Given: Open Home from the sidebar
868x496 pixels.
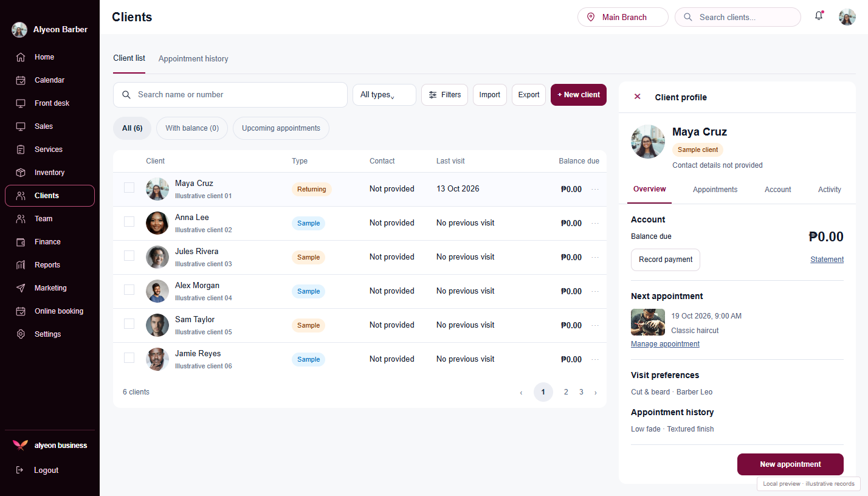Looking at the screenshot, I should (50, 57).
